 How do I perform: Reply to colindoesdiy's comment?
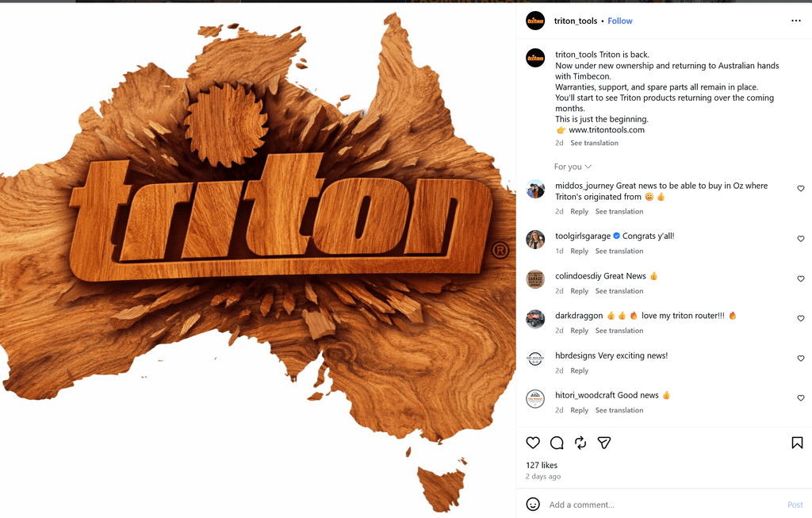[x=579, y=291]
